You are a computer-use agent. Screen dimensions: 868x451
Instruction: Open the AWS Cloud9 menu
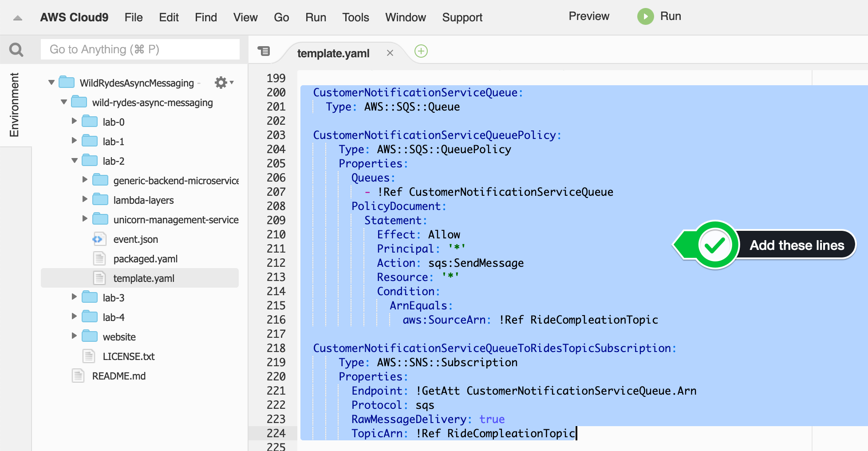74,17
